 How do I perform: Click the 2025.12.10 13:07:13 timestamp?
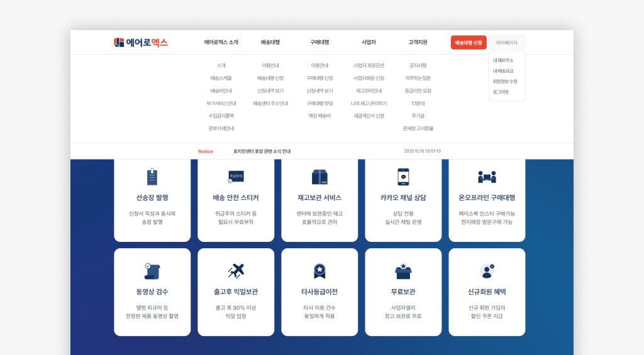tap(422, 151)
